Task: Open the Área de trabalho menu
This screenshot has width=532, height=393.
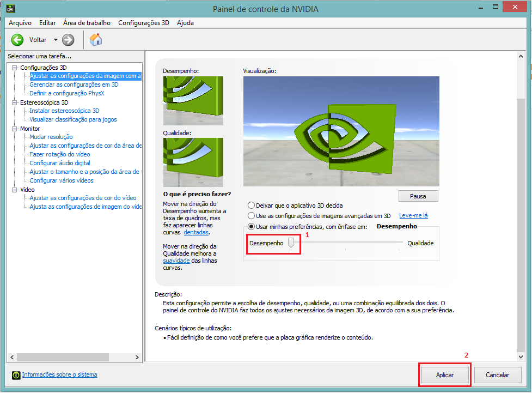Action: click(x=87, y=23)
